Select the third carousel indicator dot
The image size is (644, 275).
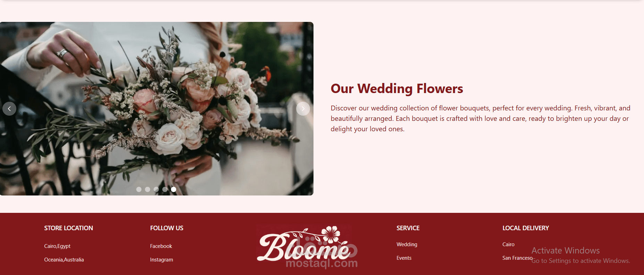click(156, 189)
